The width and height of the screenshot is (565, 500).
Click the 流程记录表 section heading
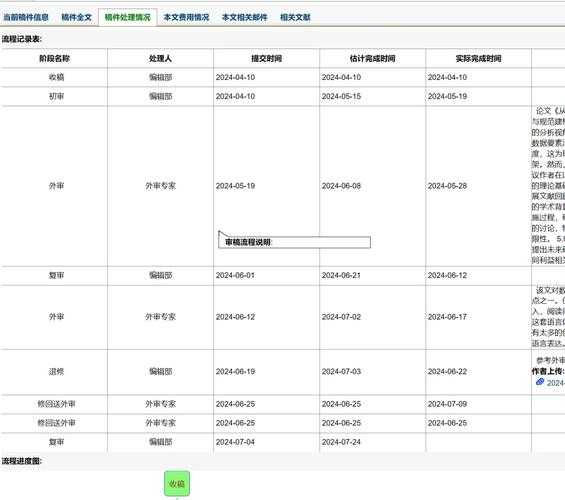(x=22, y=39)
